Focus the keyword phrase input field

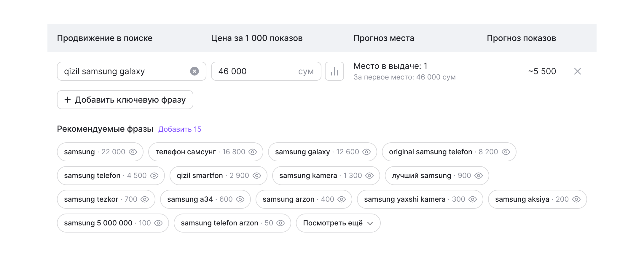tap(132, 71)
